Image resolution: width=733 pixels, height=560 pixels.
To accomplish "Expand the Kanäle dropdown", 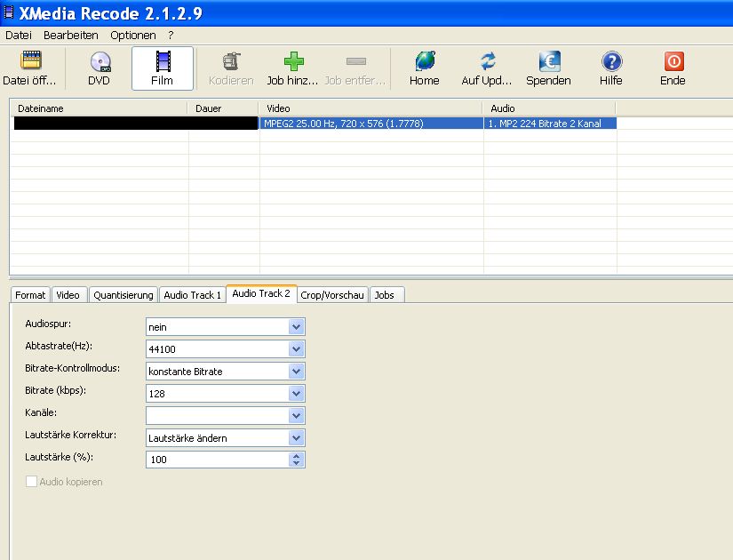I will (297, 415).
